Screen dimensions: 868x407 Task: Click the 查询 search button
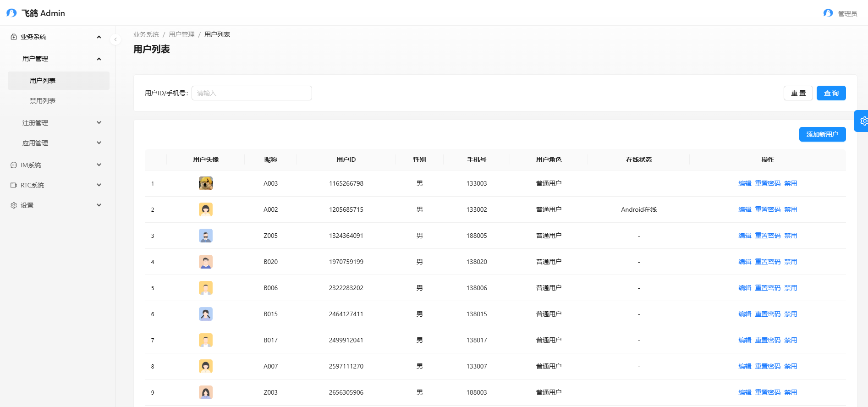point(831,93)
